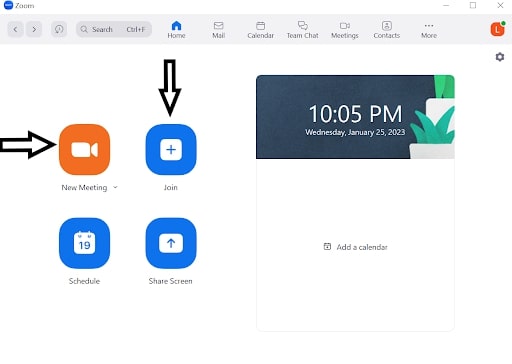Open the Team Chat tab
The height and width of the screenshot is (364, 512).
click(303, 30)
